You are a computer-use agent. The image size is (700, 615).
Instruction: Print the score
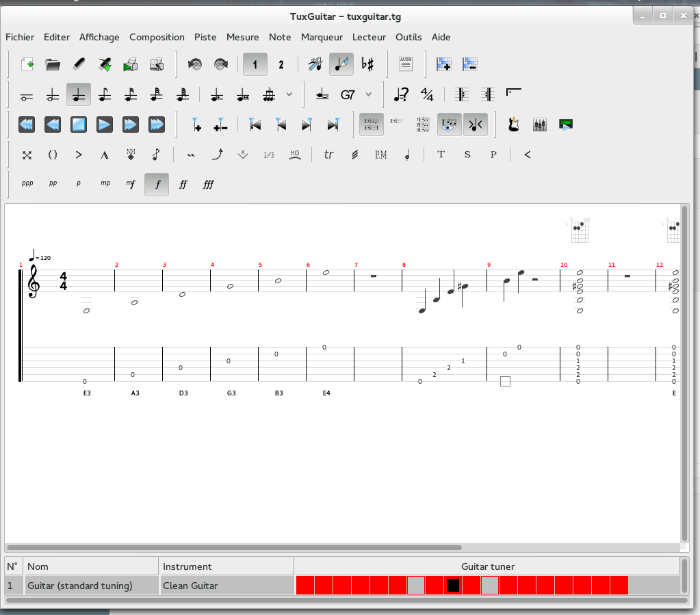tap(131, 64)
